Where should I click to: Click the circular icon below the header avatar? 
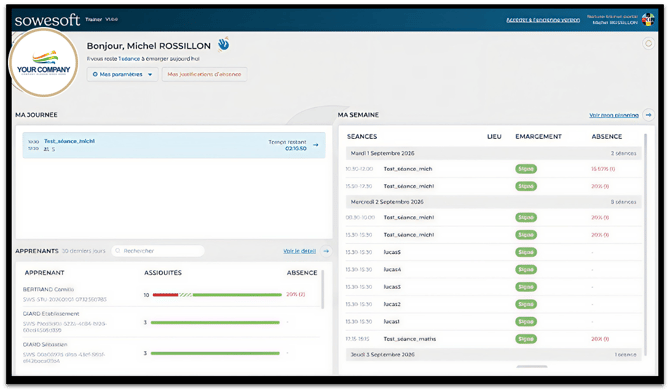648,44
